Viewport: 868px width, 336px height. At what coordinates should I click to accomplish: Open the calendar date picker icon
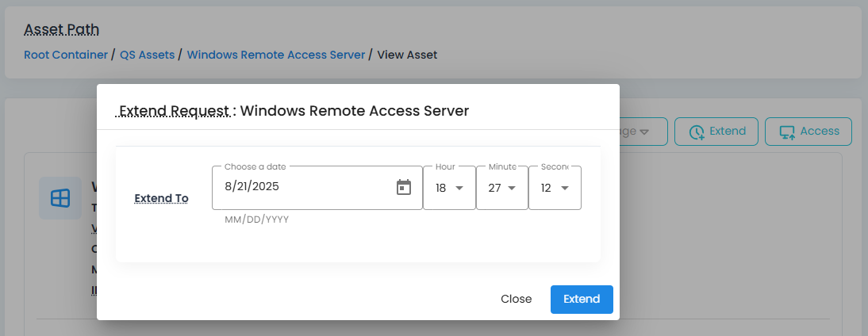coord(404,188)
